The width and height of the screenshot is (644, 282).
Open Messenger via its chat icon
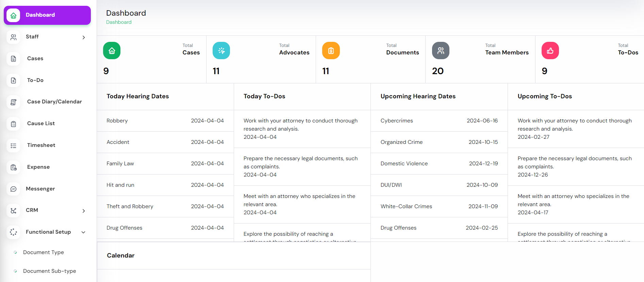(14, 189)
